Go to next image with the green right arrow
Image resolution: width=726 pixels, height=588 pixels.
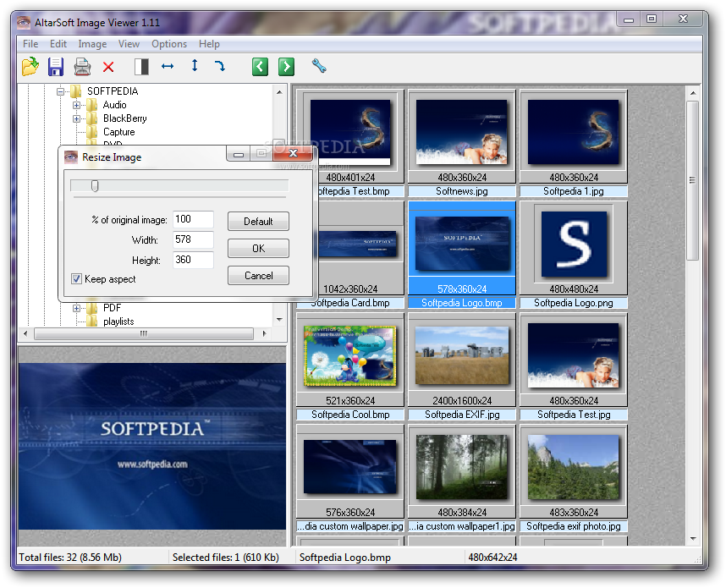pos(287,67)
